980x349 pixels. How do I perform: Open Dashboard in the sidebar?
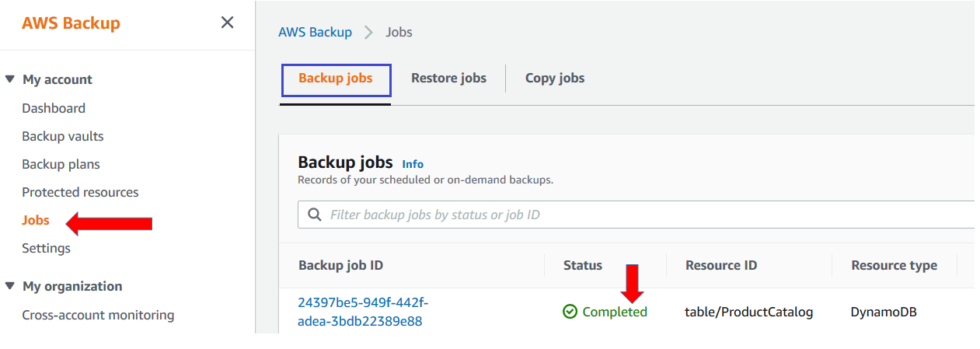tap(54, 108)
